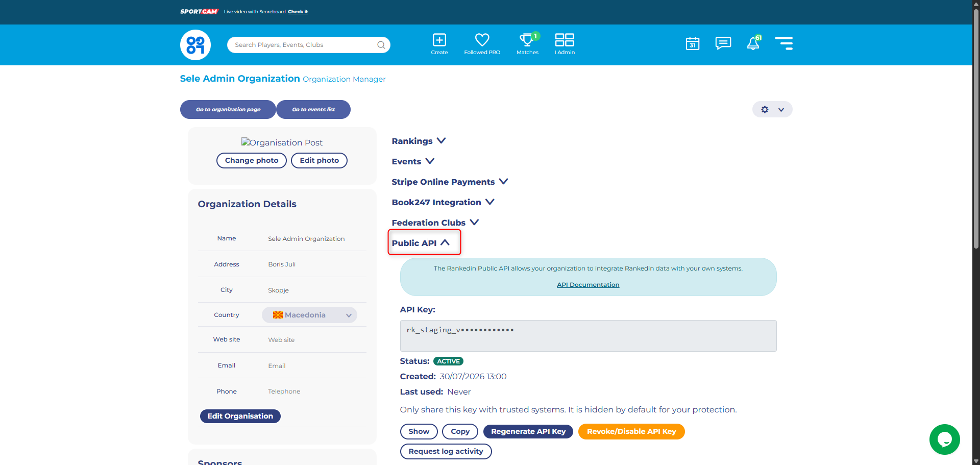Click the Created date 30/07/2026 13:00
Viewport: 980px width, 465px height.
coord(473,377)
